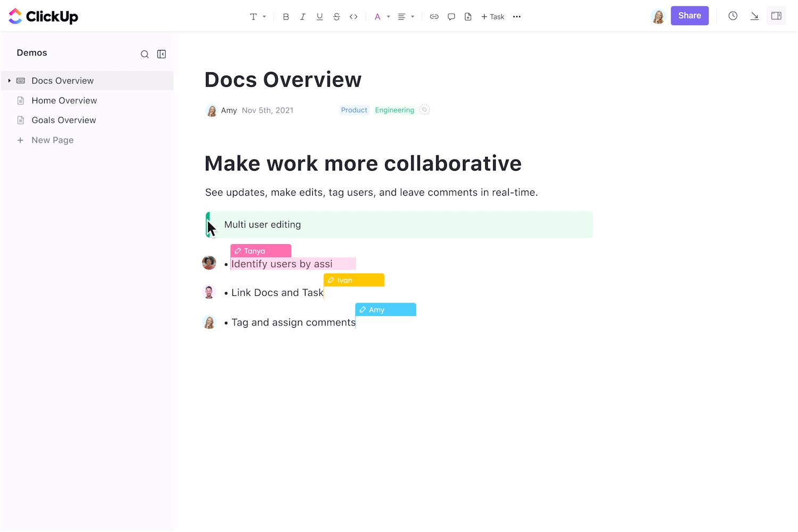The image size is (798, 532).
Task: Open the text color dropdown
Action: [382, 16]
